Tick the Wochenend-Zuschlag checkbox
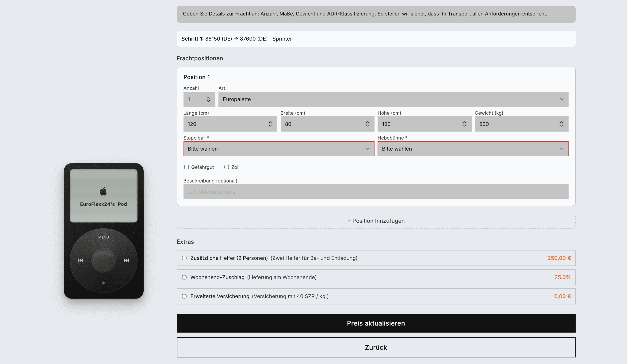 pyautogui.click(x=184, y=277)
